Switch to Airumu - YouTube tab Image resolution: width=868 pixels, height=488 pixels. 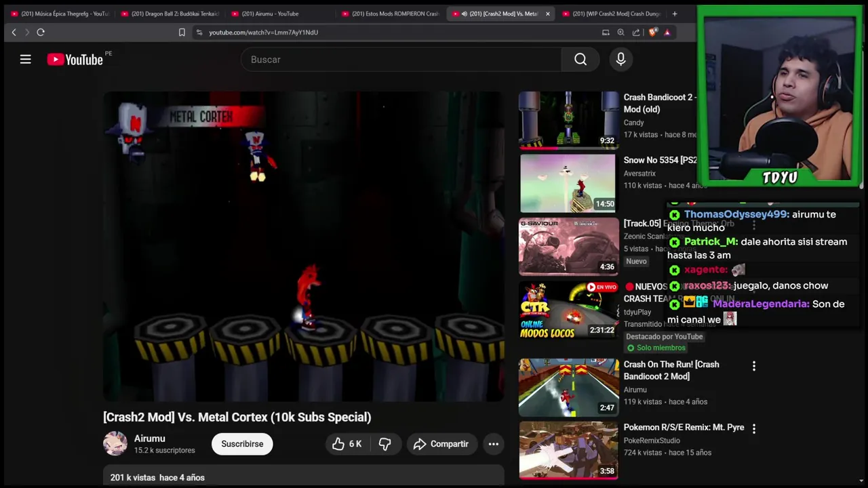[279, 14]
